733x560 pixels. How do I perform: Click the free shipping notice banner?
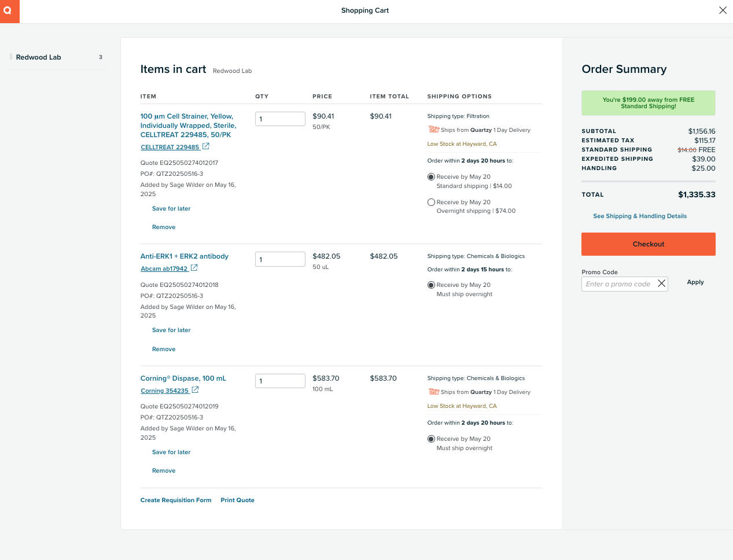[649, 103]
